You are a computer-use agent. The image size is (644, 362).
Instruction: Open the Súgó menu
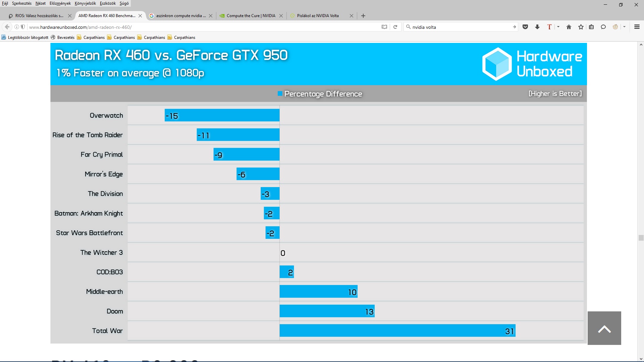tap(124, 3)
